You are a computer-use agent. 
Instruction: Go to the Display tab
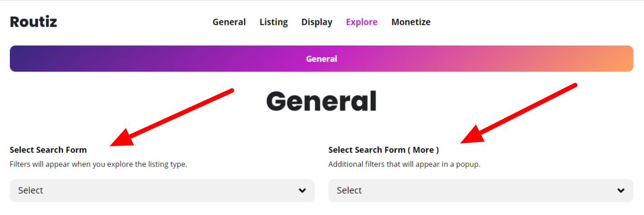(317, 22)
